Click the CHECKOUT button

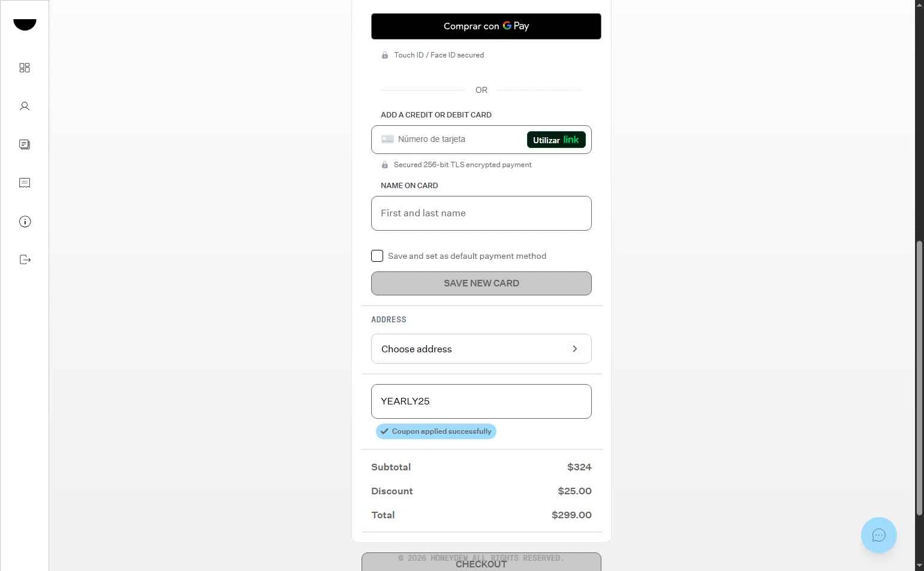click(x=481, y=563)
